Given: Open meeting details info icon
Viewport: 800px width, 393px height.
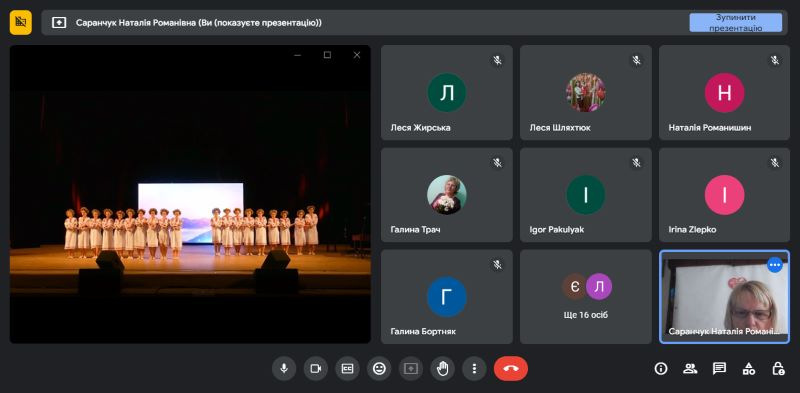Looking at the screenshot, I should pos(661,369).
